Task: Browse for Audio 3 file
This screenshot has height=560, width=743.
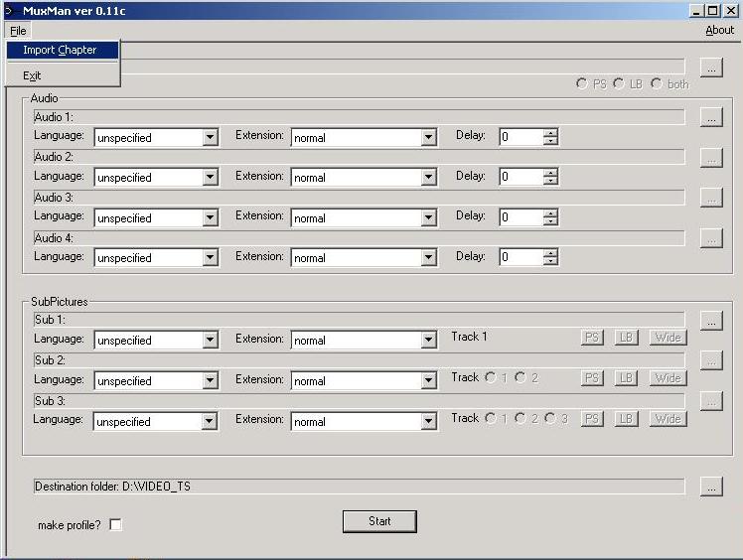Action: click(711, 198)
